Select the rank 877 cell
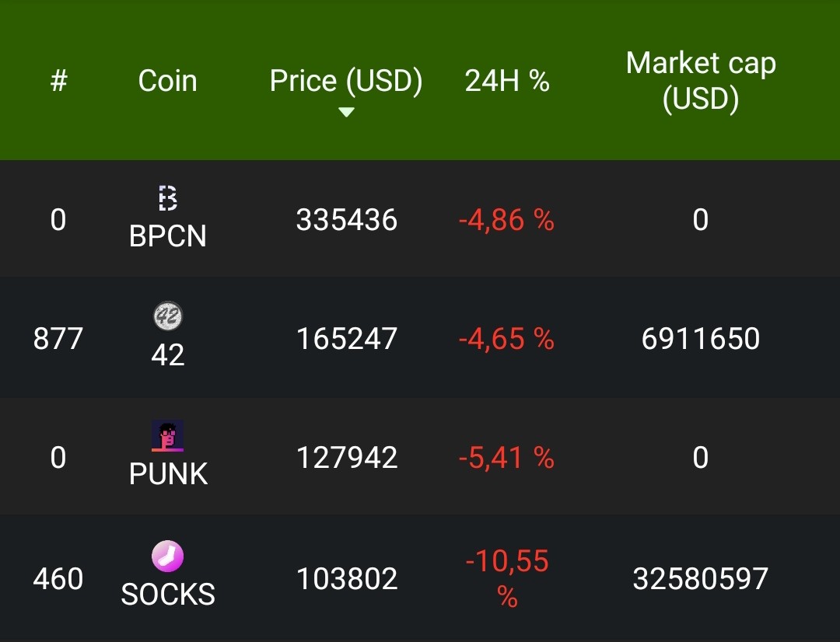Viewport: 840px width, 642px height. point(58,338)
